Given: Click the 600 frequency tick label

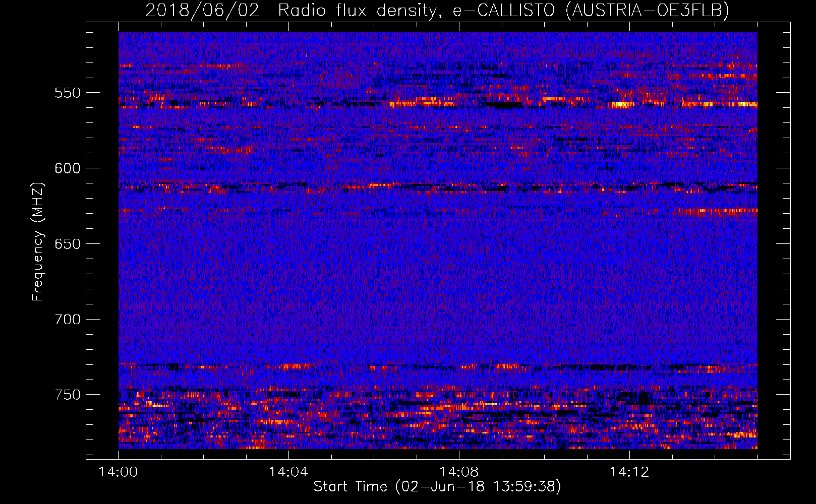Looking at the screenshot, I should (68, 169).
